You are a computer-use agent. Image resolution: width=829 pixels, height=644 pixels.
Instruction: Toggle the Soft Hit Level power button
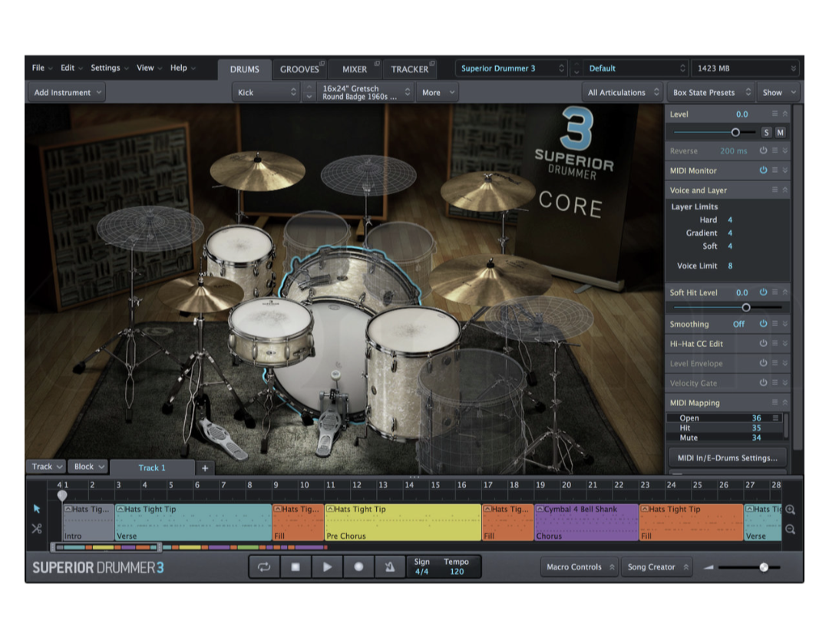(x=763, y=292)
